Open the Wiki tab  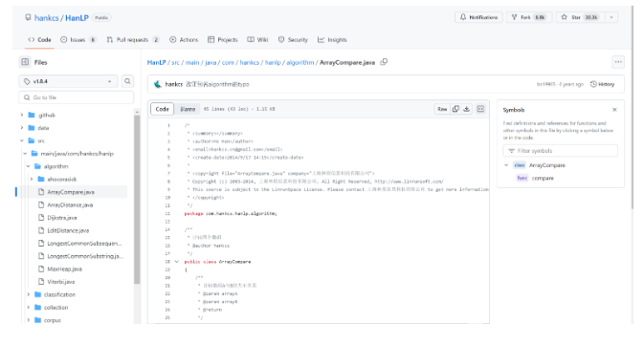[257, 40]
